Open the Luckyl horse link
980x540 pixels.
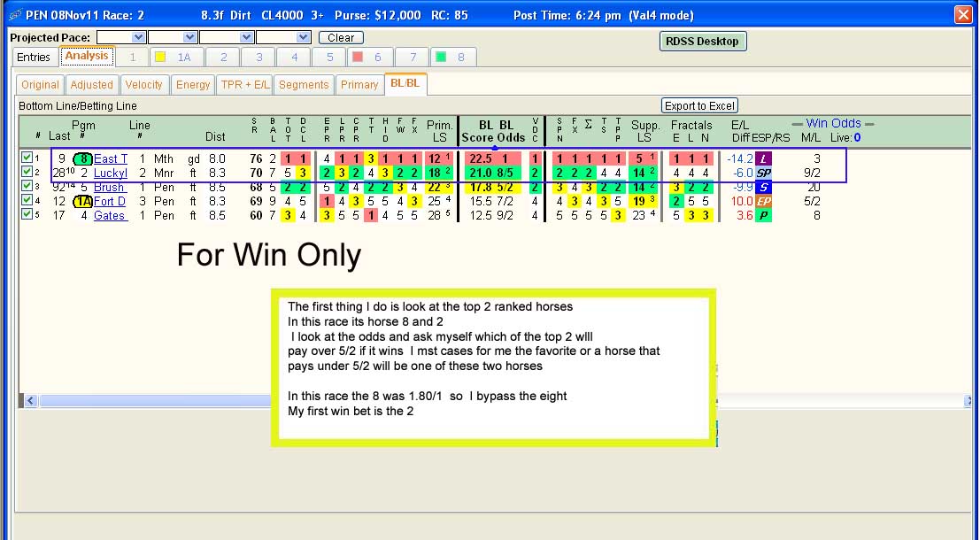(111, 174)
